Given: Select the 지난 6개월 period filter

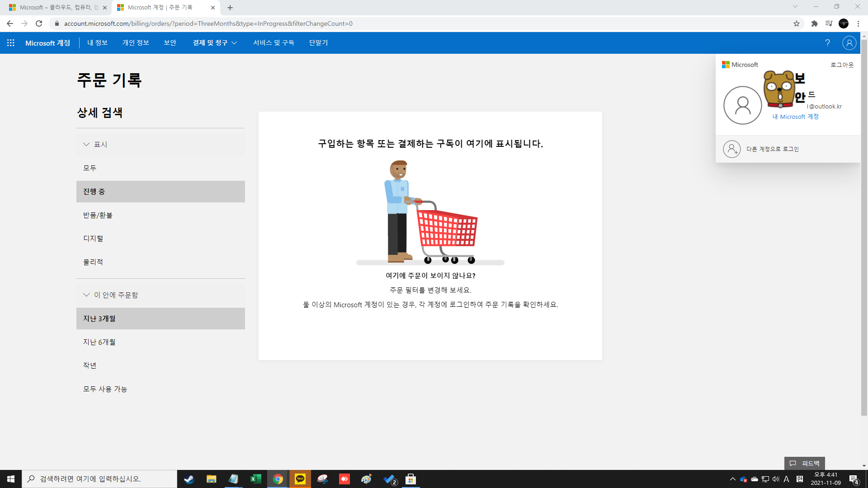Looking at the screenshot, I should point(160,342).
